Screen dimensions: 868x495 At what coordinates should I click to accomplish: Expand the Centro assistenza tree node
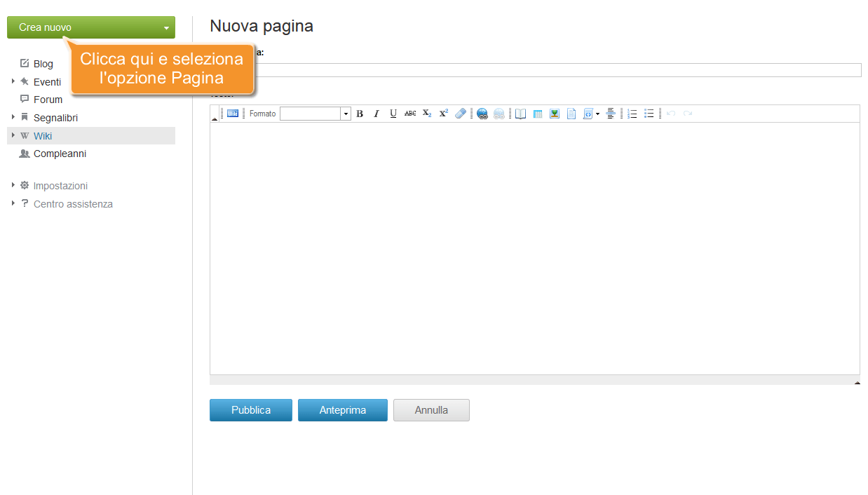click(13, 203)
